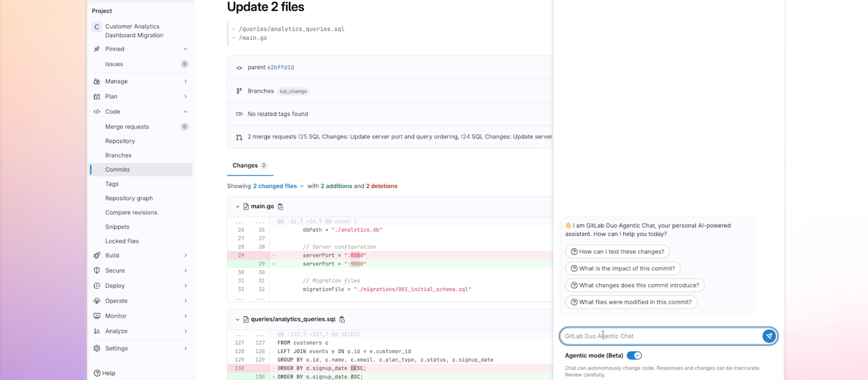Go to Branches in sidebar

tap(141, 155)
